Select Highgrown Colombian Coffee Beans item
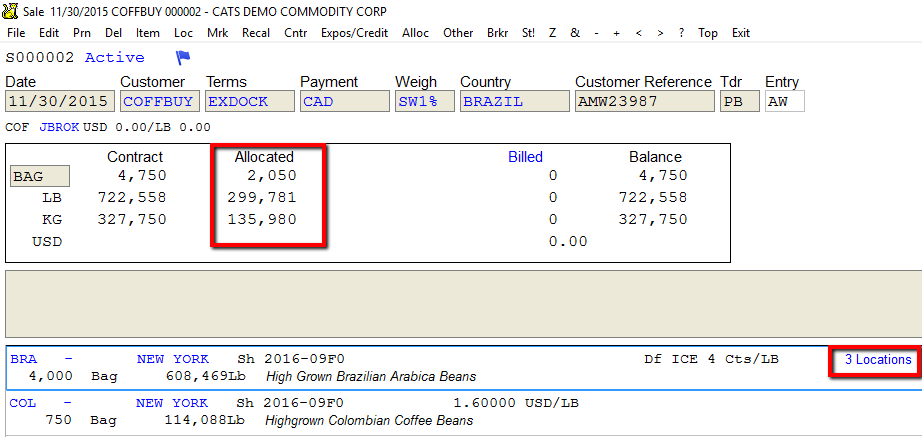 click(369, 421)
